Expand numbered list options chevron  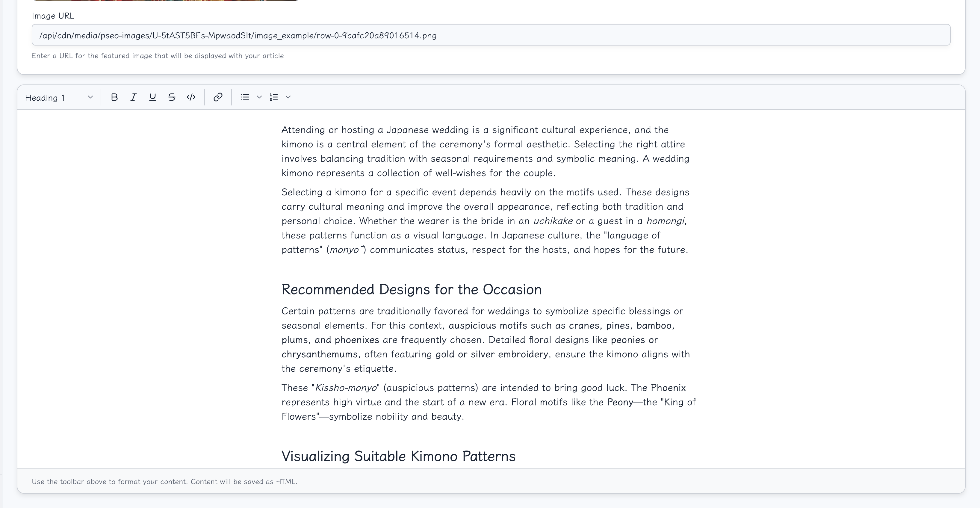click(x=288, y=97)
